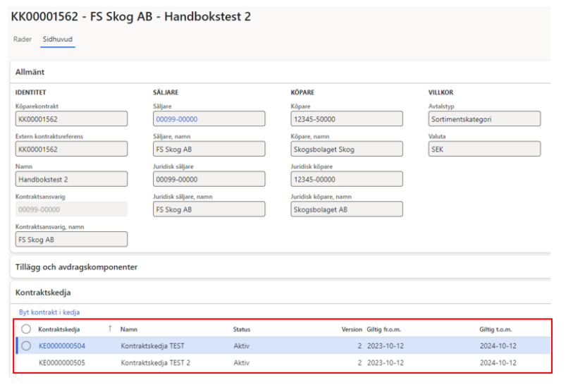Click the Status column header
The width and height of the screenshot is (566, 392).
point(242,329)
